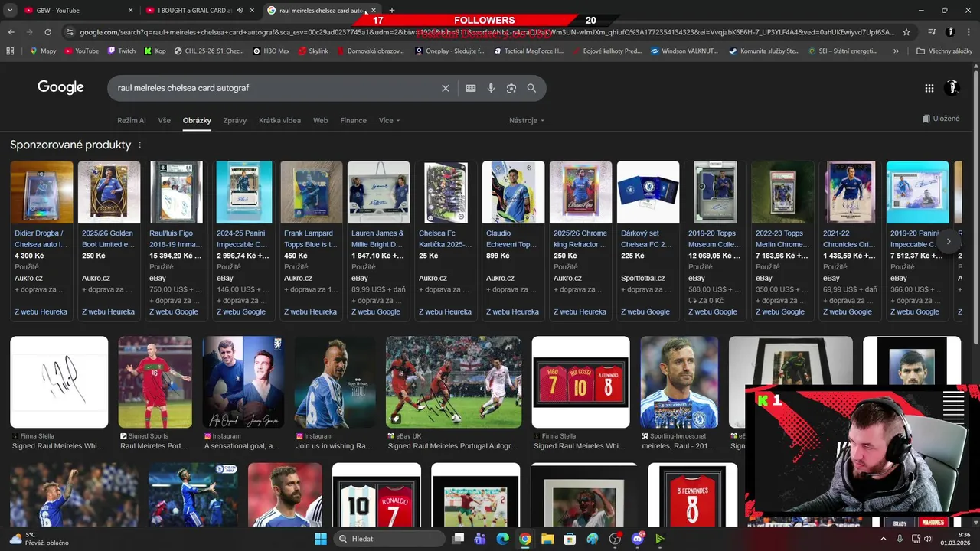Open the Skylink bookmark
This screenshot has width=980, height=551.
pos(313,51)
